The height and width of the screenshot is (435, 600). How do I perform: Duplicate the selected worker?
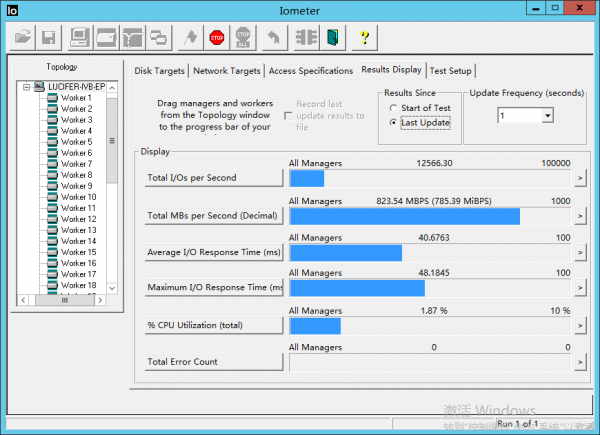tap(158, 37)
